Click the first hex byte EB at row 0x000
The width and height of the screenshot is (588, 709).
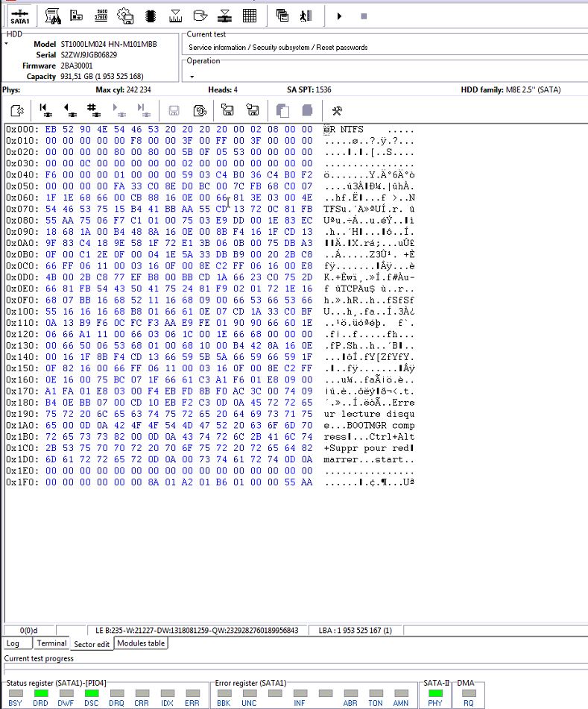click(x=51, y=129)
